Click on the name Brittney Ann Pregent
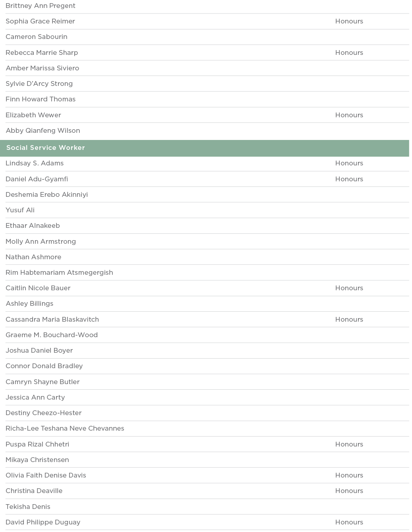 pos(41,6)
